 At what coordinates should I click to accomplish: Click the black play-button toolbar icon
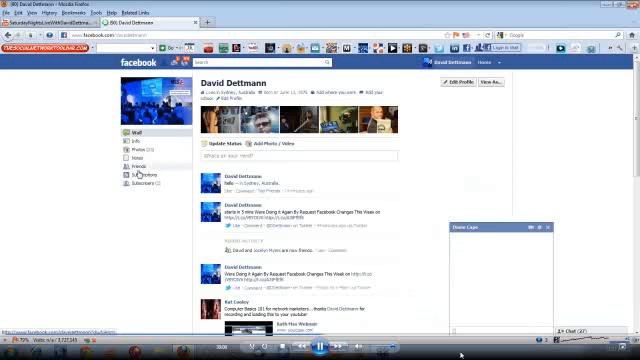point(392,48)
